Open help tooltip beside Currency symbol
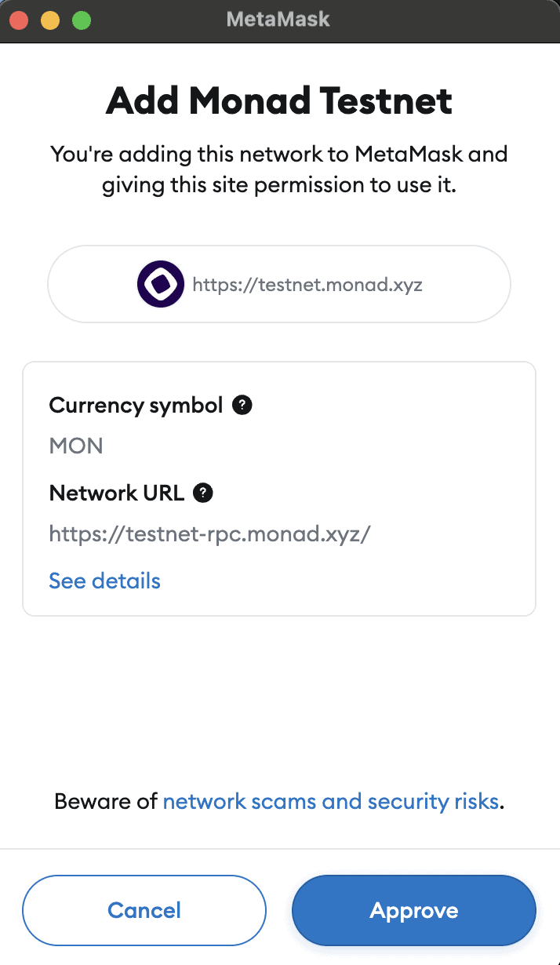Screen dimensions: 560x965 click(x=243, y=405)
